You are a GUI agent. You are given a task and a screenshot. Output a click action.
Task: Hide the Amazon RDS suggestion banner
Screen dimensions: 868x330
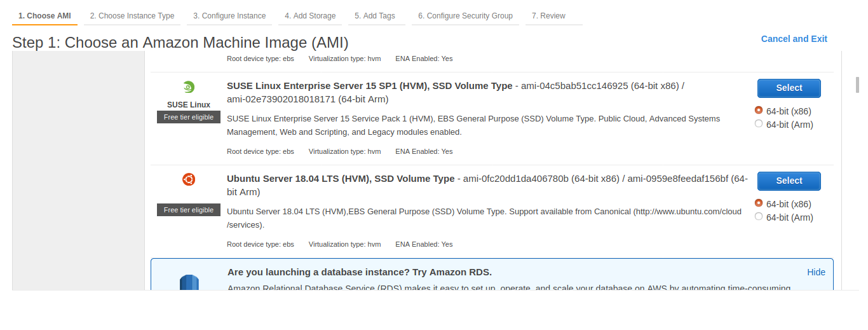click(816, 272)
